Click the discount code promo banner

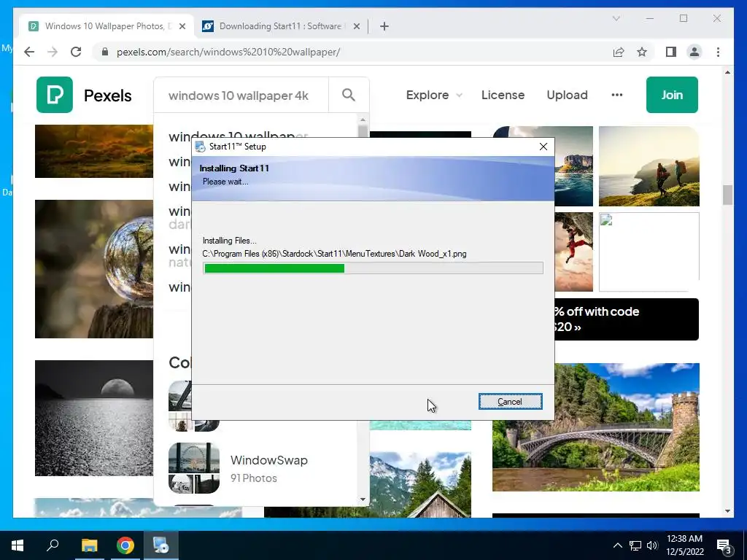pyautogui.click(x=627, y=319)
